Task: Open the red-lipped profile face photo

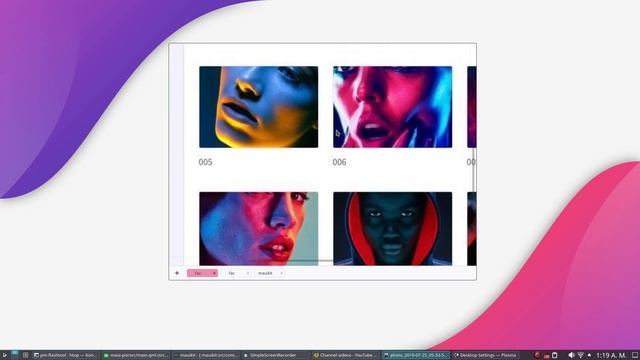Action: click(258, 229)
